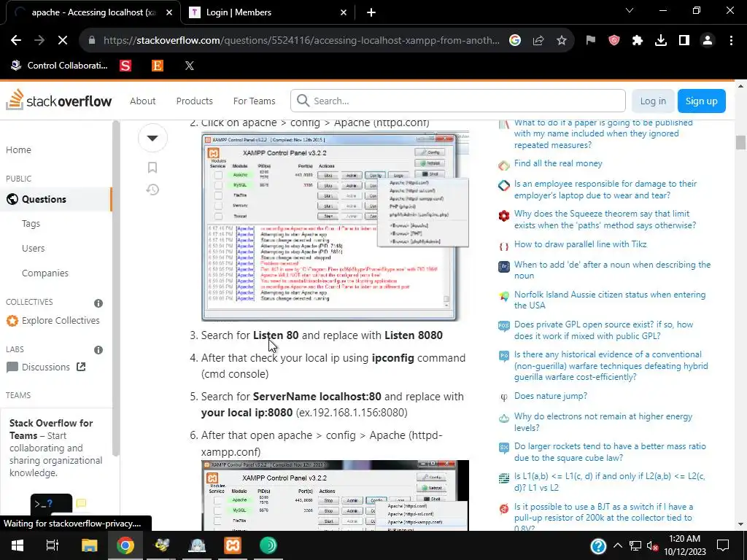Image resolution: width=747 pixels, height=560 pixels.
Task: Open larger rockets mass ratio question
Action: pos(610,452)
